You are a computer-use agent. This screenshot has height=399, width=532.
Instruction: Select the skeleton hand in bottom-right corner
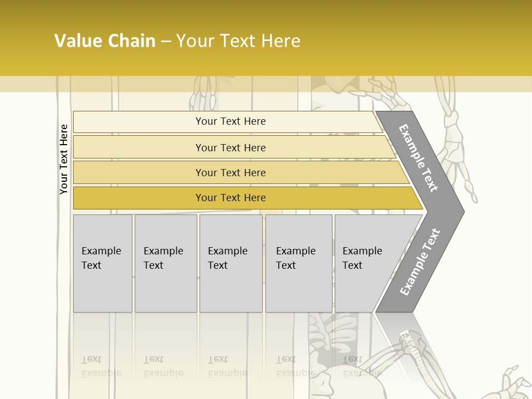513,382
